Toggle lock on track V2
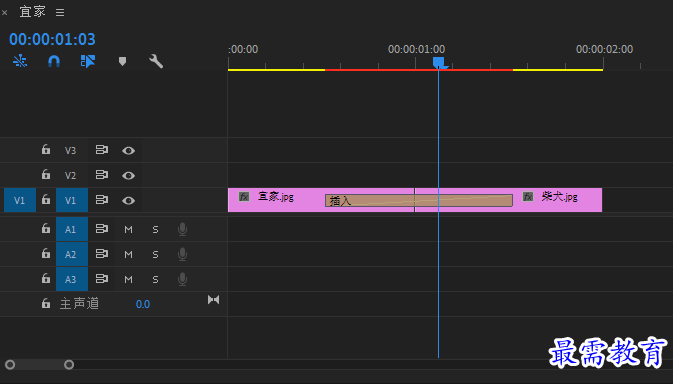Image resolution: width=673 pixels, height=384 pixels. (45, 175)
